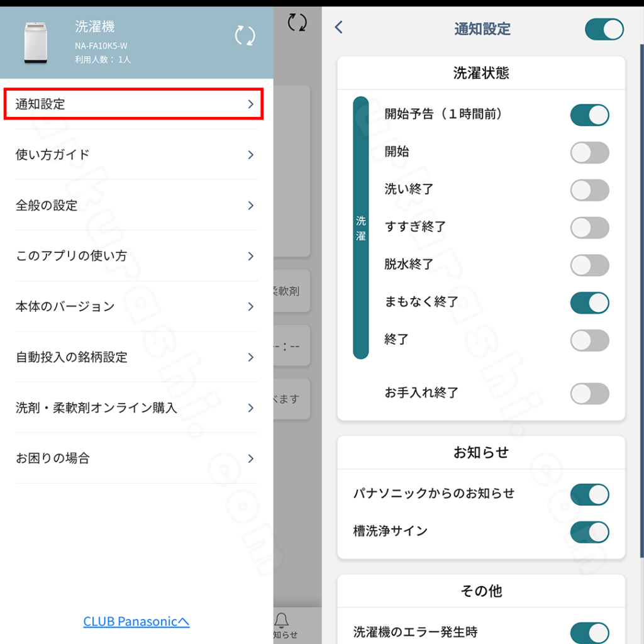Switch off 槽洗浄サイン notification

(589, 532)
